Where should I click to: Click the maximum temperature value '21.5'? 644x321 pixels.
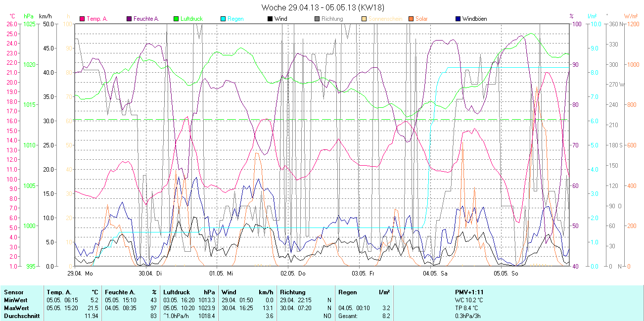[94, 308]
